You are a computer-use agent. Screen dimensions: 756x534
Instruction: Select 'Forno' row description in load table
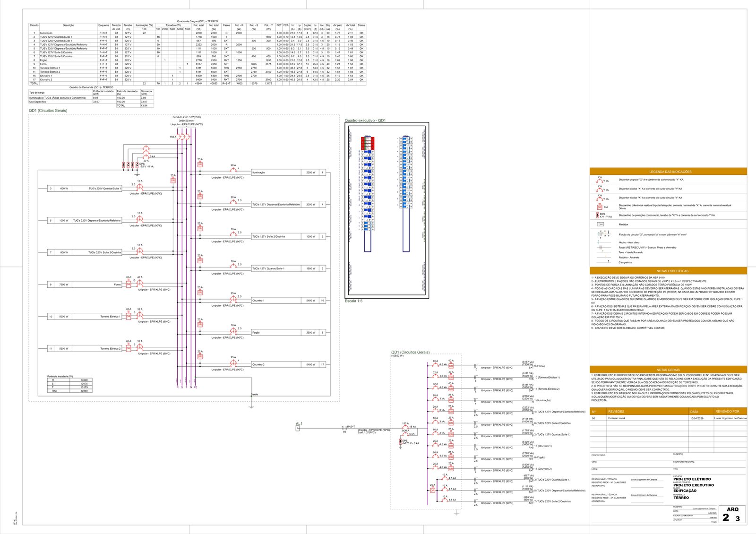43,64
